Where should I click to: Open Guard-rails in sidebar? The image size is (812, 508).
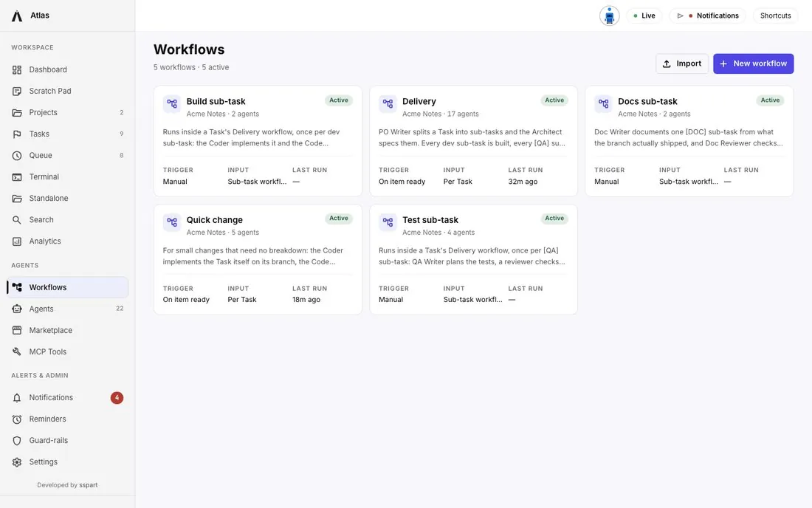[x=67, y=441]
